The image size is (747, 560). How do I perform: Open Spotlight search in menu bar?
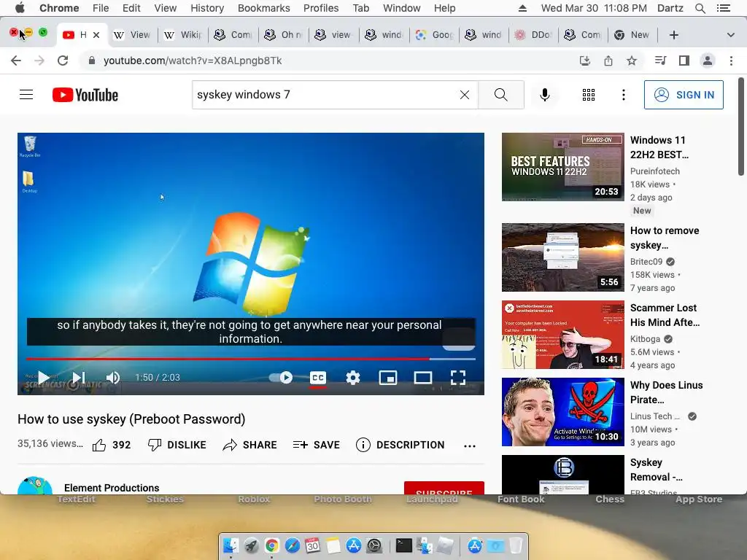click(x=700, y=8)
